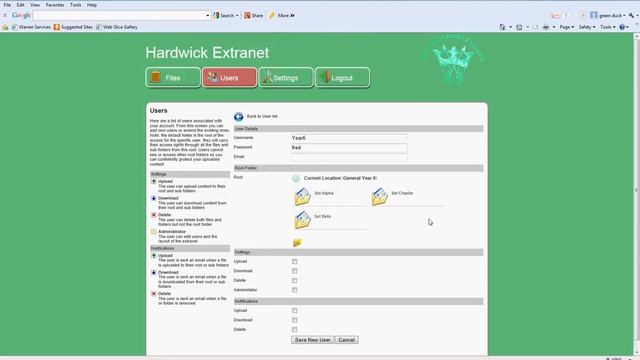The width and height of the screenshot is (640, 360).
Task: Click the 'Back to User list' link
Action: pyautogui.click(x=262, y=116)
